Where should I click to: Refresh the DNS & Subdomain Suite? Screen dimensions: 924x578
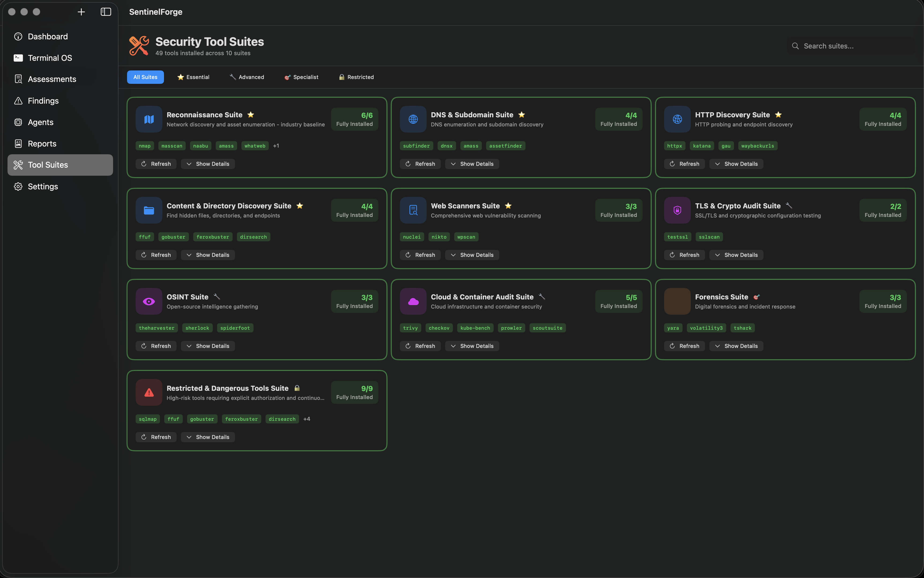click(420, 164)
